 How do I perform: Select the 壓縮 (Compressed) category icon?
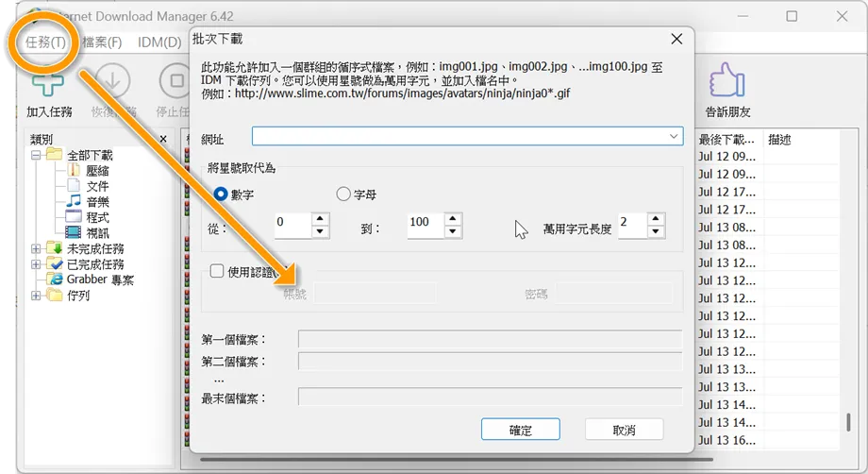pos(74,170)
